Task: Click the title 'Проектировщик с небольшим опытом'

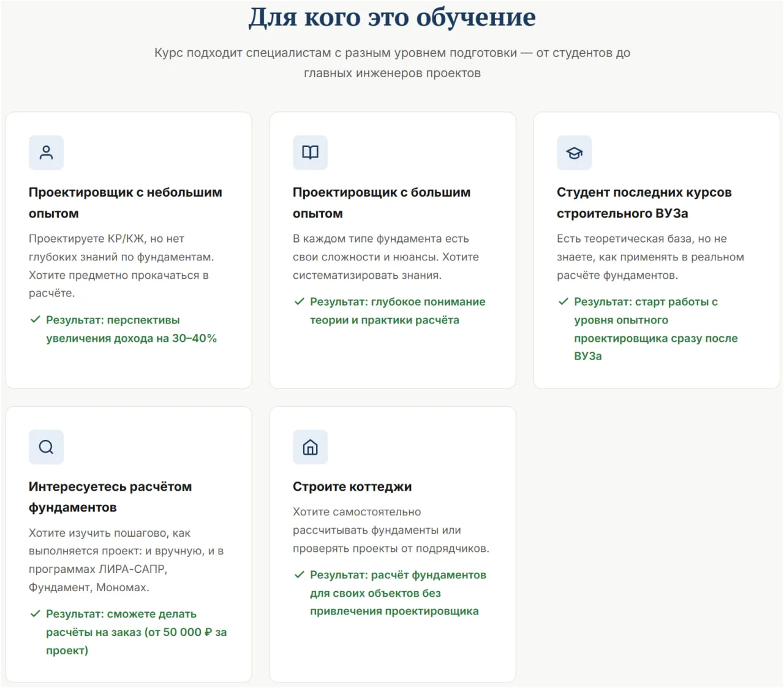Action: point(126,203)
